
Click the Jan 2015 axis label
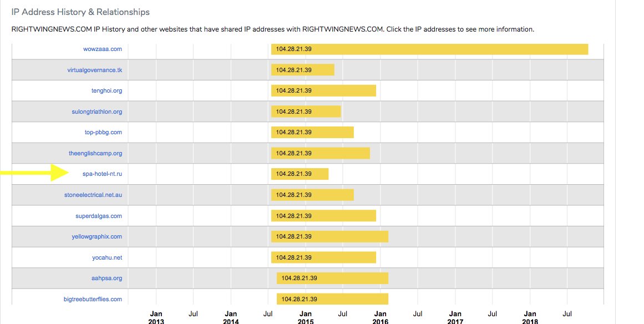point(306,317)
